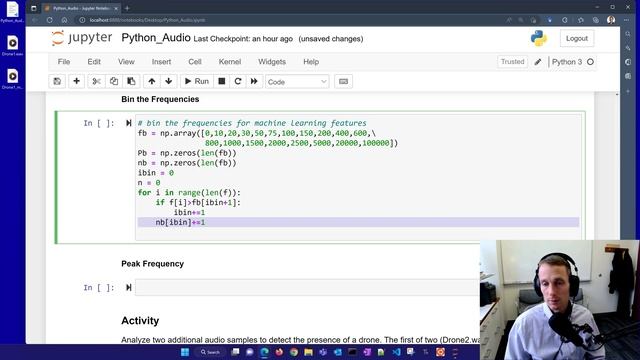The height and width of the screenshot is (360, 640).
Task: Open Visual Studio Code from the taskbar
Action: tap(396, 352)
